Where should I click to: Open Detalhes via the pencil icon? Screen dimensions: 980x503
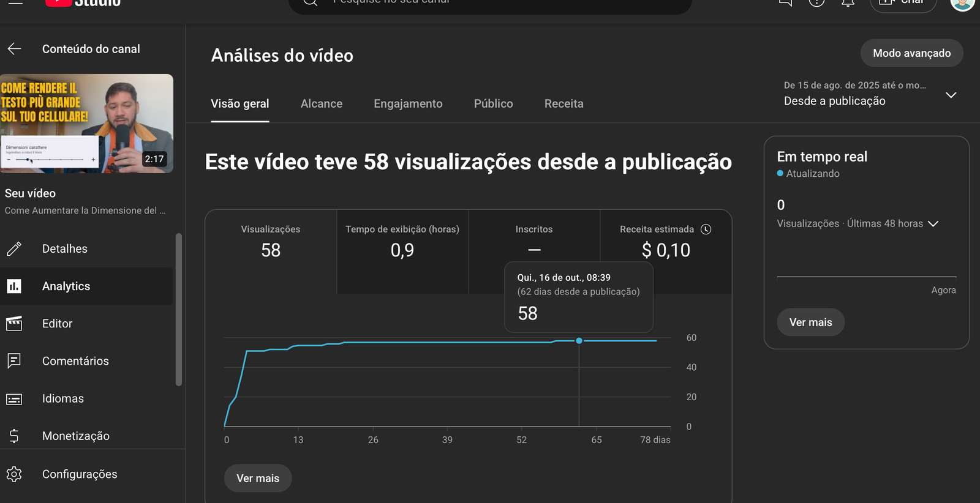(x=14, y=249)
